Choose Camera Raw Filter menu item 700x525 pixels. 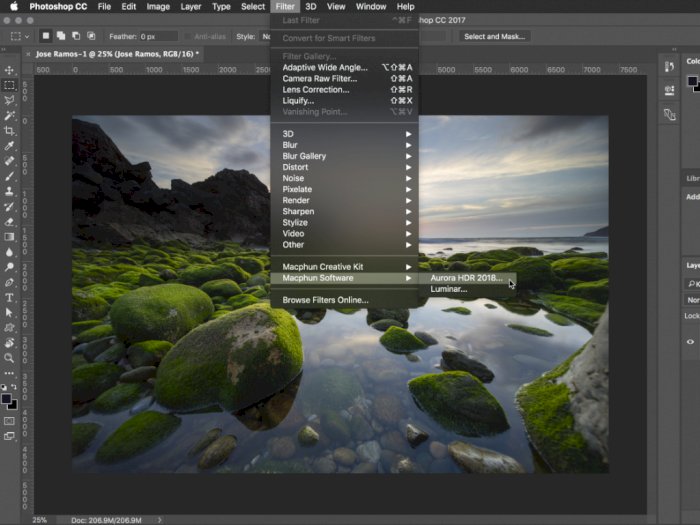(x=344, y=79)
